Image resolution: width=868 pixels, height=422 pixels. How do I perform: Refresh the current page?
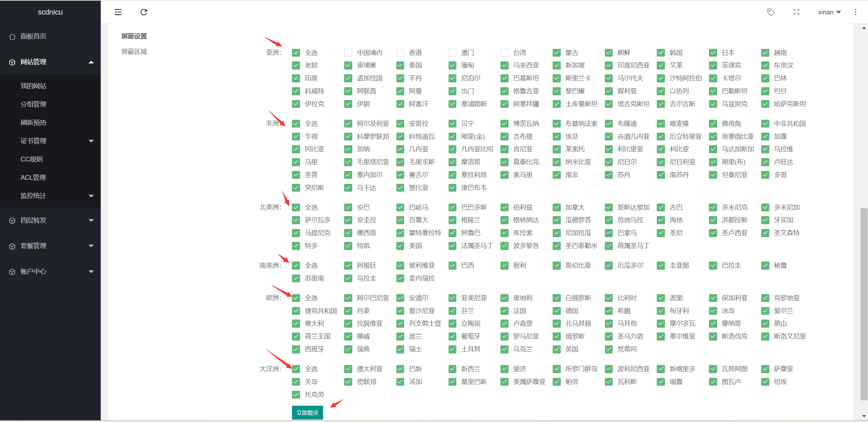coord(144,12)
